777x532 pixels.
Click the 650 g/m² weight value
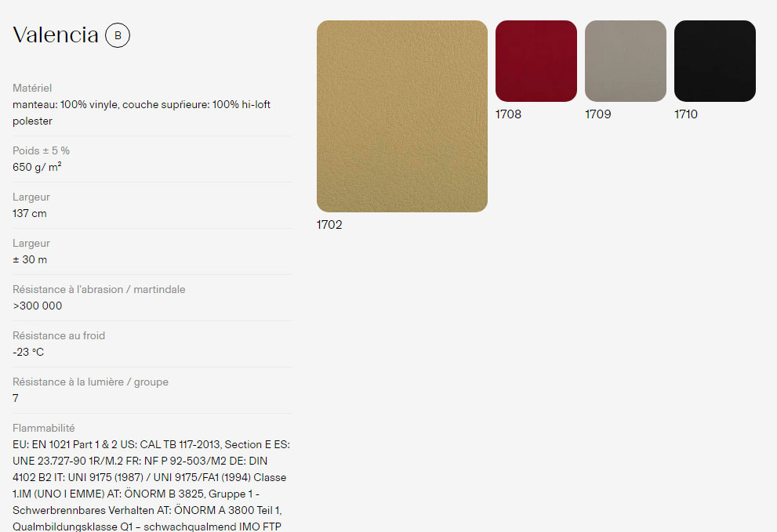click(x=37, y=167)
